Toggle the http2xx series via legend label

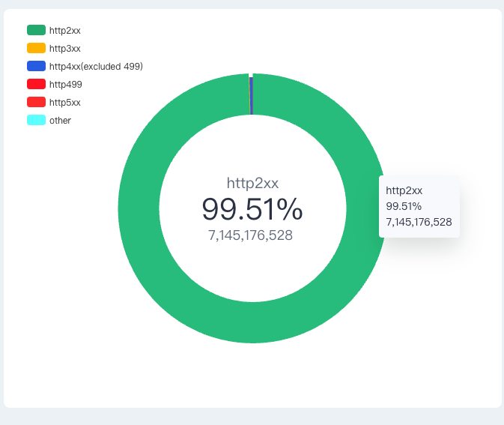65,31
